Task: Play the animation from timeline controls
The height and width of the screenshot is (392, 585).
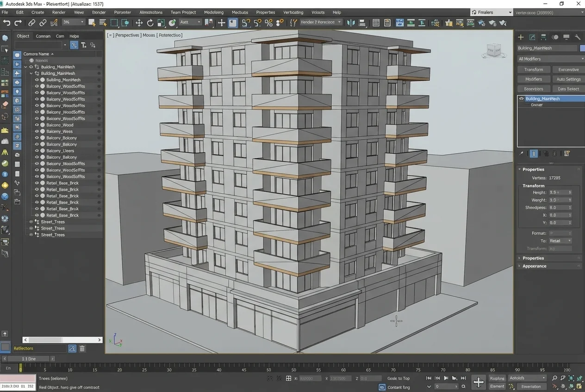Action: 446,378
